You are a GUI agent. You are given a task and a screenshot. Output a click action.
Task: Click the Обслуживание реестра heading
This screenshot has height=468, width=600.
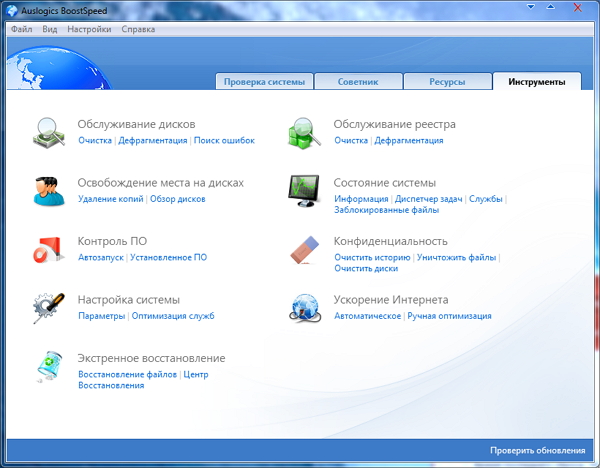click(395, 124)
